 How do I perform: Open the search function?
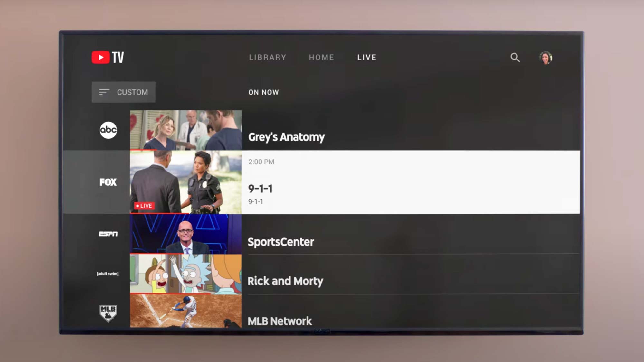pos(515,58)
